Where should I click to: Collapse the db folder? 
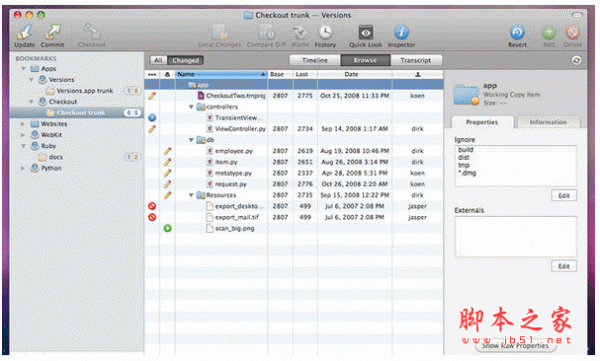tap(191, 140)
